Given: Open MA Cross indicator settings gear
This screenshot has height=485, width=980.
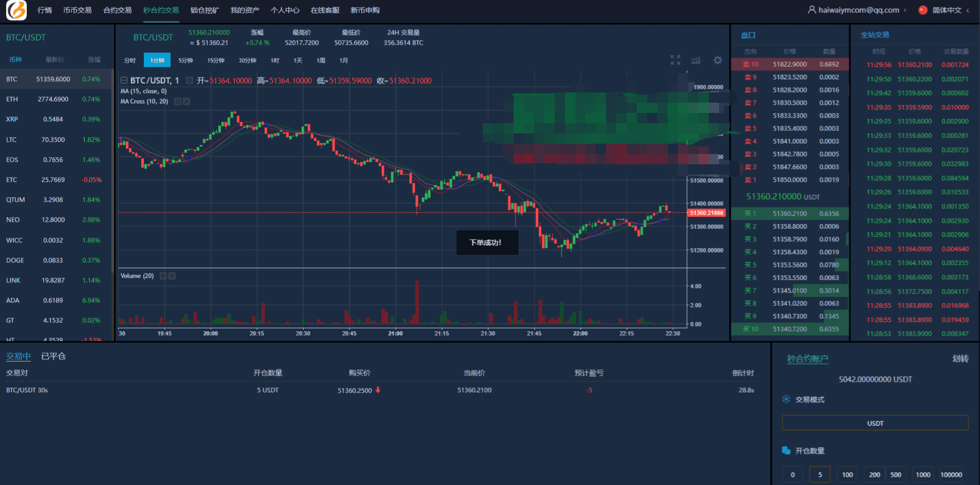Looking at the screenshot, I should [178, 102].
